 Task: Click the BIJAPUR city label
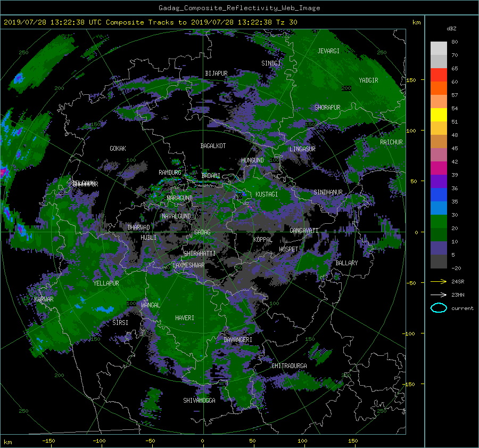pos(216,74)
